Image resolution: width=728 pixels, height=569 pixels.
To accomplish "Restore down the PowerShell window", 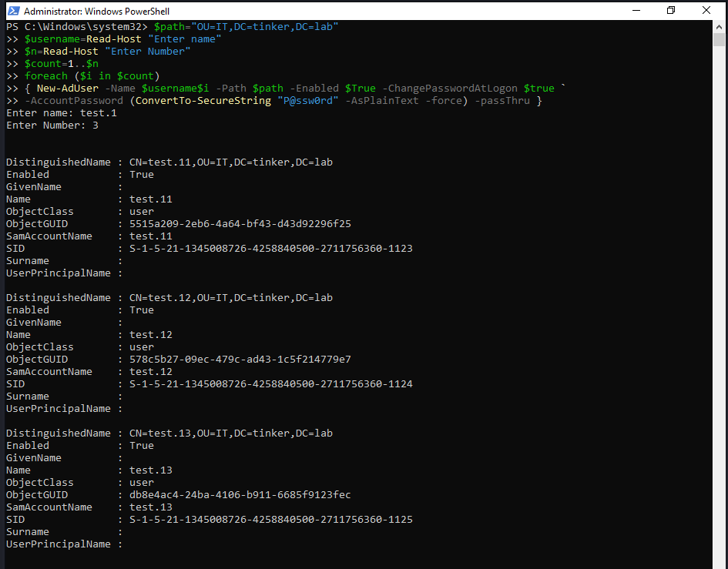I will (x=671, y=11).
